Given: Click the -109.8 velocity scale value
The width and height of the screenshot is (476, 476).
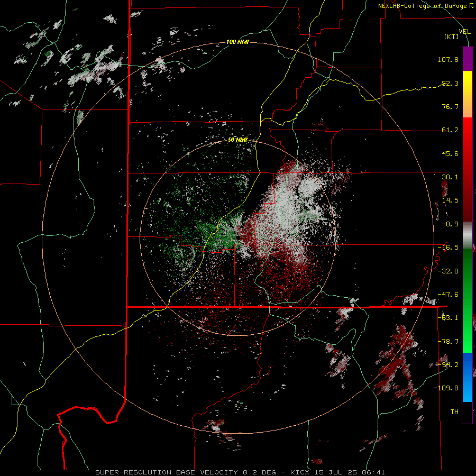Looking at the screenshot, I should tap(446, 388).
